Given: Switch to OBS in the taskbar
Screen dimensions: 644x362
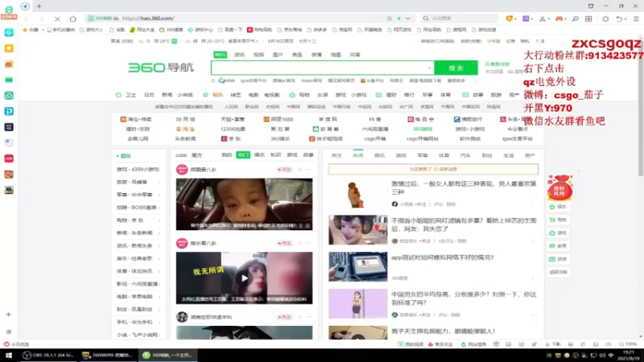Looking at the screenshot, I should 47,356.
